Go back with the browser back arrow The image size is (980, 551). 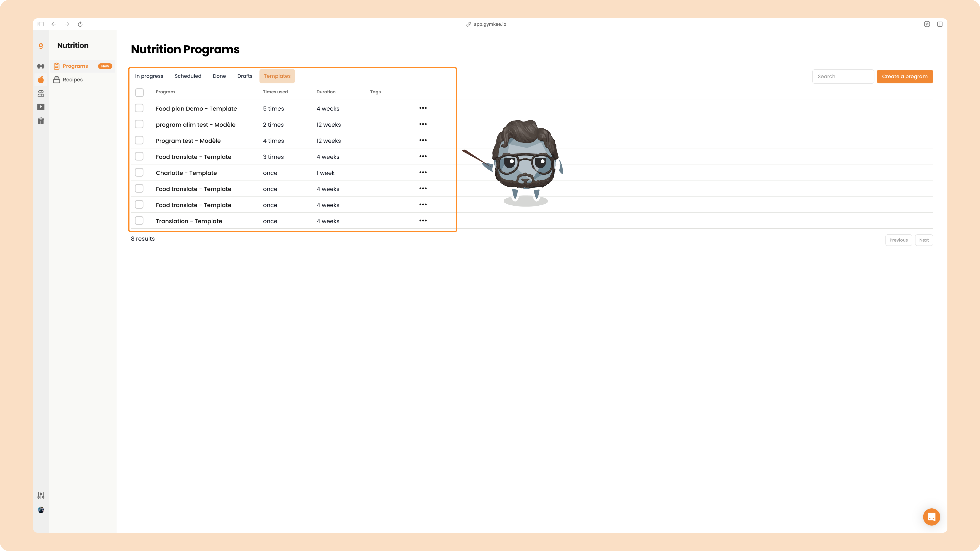[x=54, y=24]
